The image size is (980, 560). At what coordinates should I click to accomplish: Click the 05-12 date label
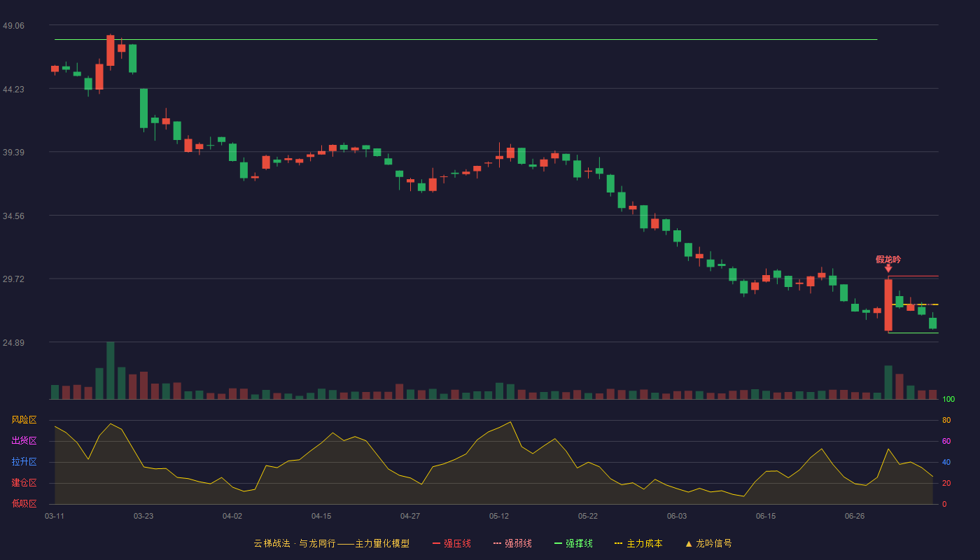point(499,516)
